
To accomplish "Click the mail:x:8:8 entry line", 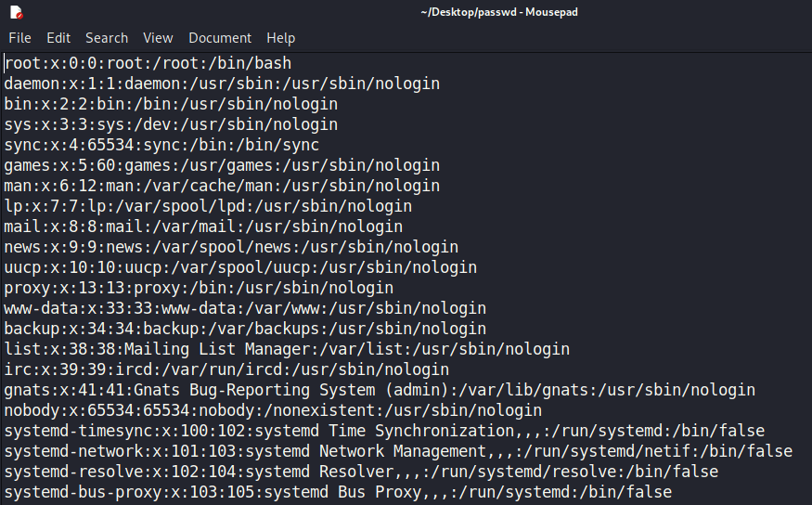I will point(202,227).
